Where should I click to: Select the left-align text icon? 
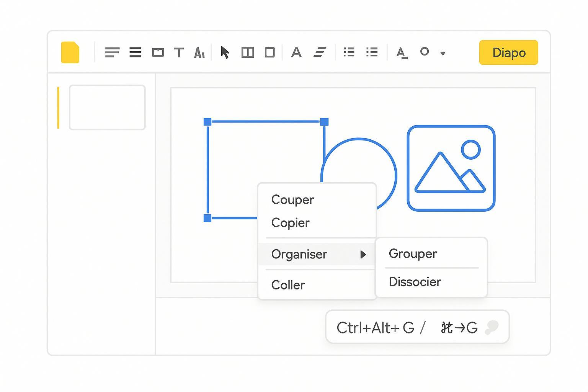pos(112,52)
